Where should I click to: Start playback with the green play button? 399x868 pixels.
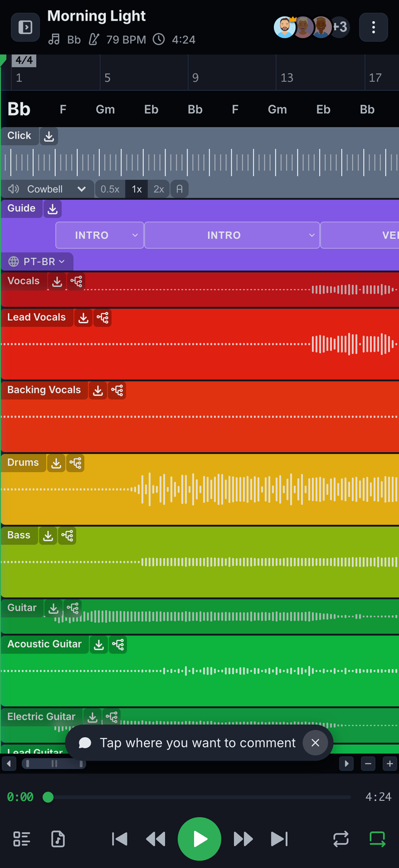(x=199, y=839)
